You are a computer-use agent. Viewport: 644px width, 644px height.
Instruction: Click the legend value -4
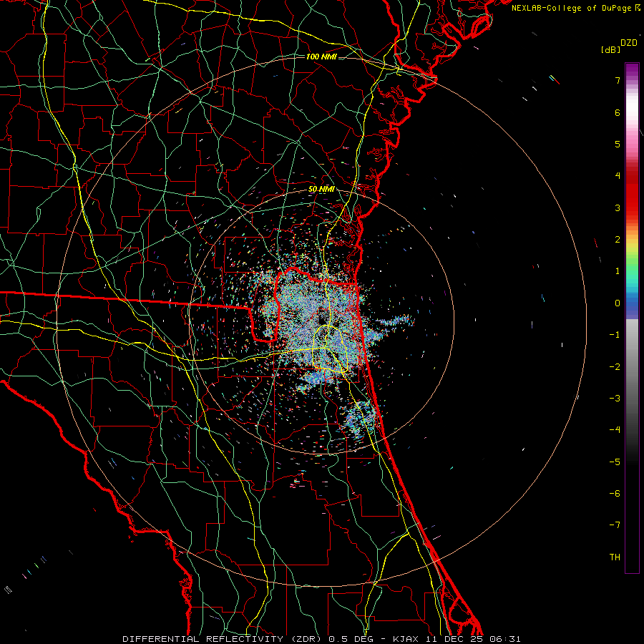click(615, 430)
